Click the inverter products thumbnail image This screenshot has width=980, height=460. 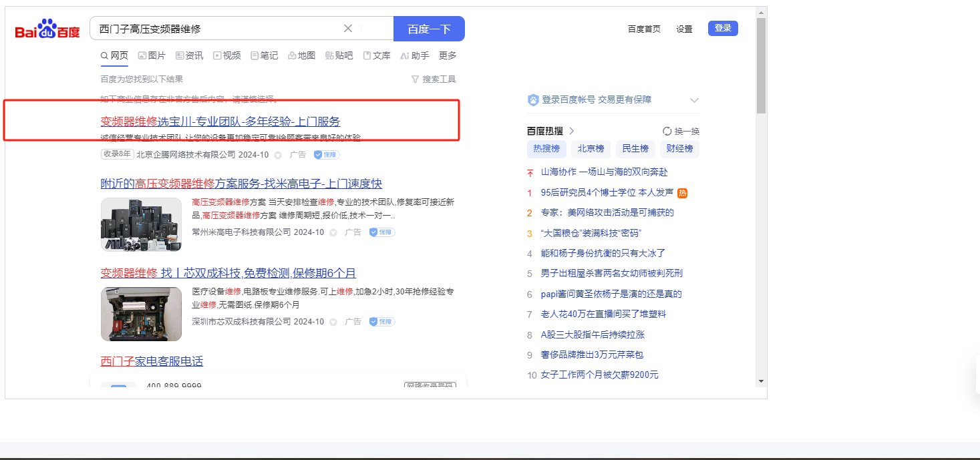[x=141, y=224]
